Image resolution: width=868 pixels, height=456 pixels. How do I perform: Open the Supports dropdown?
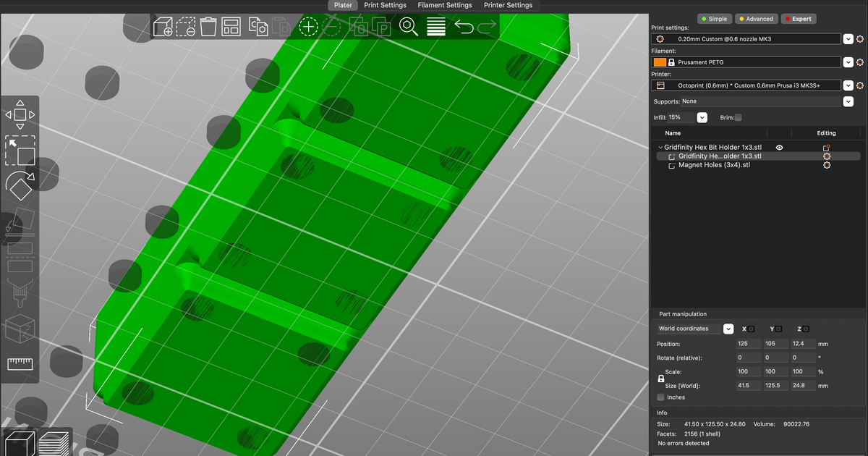click(x=848, y=101)
